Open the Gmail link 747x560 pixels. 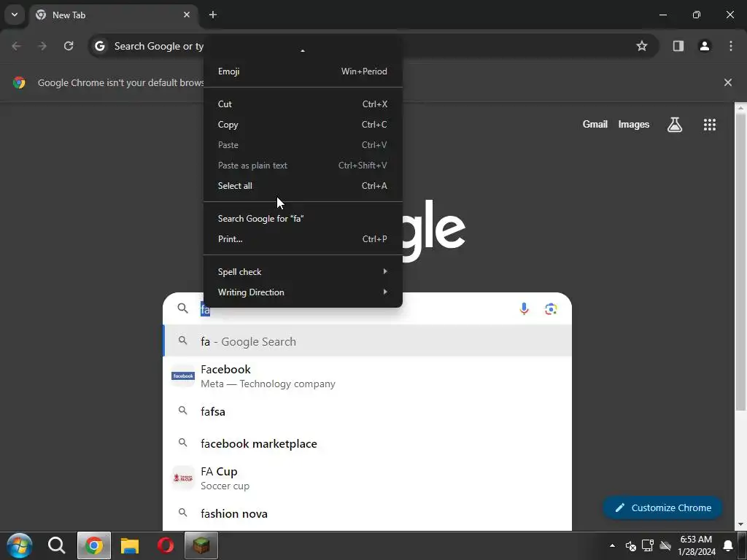(595, 124)
